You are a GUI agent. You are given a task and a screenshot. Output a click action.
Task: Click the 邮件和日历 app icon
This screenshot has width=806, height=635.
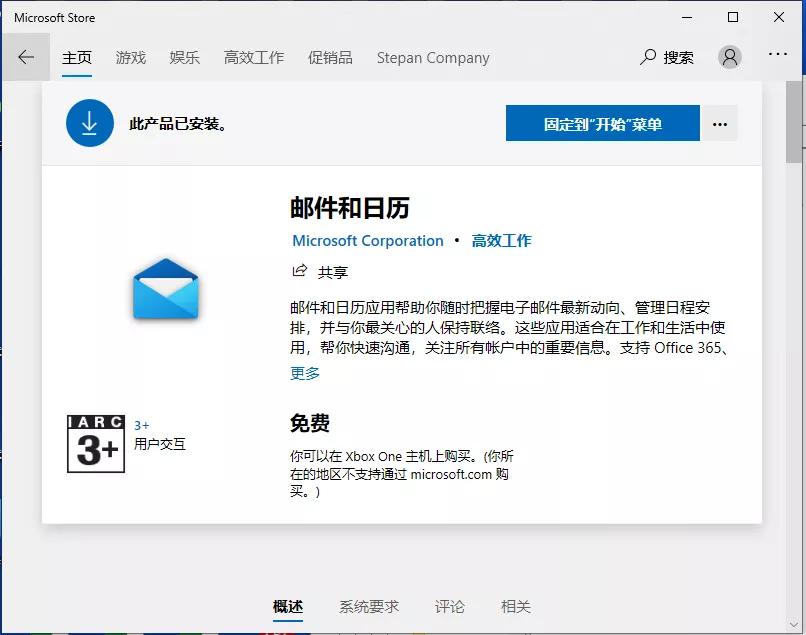click(x=164, y=290)
